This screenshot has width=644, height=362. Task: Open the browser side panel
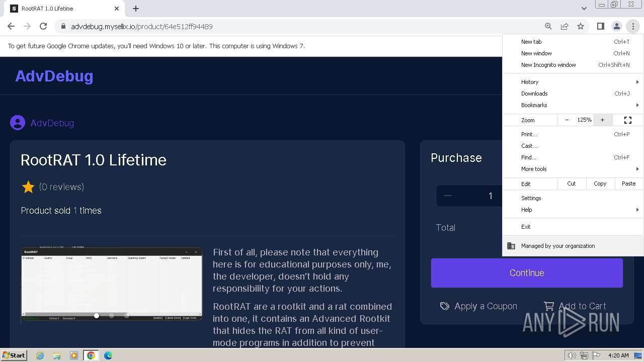[x=600, y=26]
